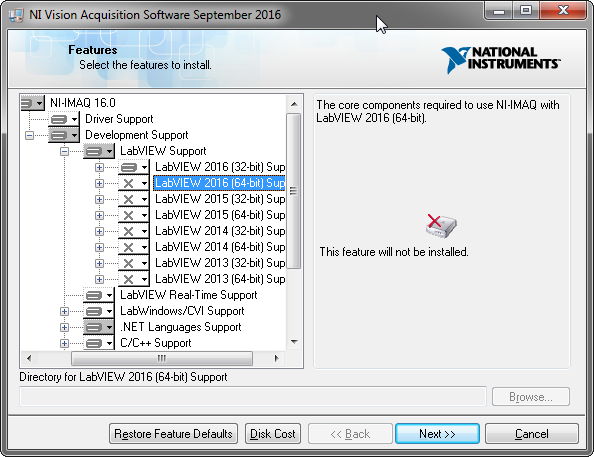Expand LabVIEW 2015 (64-bit) Support node
The height and width of the screenshot is (457, 594).
[x=99, y=215]
